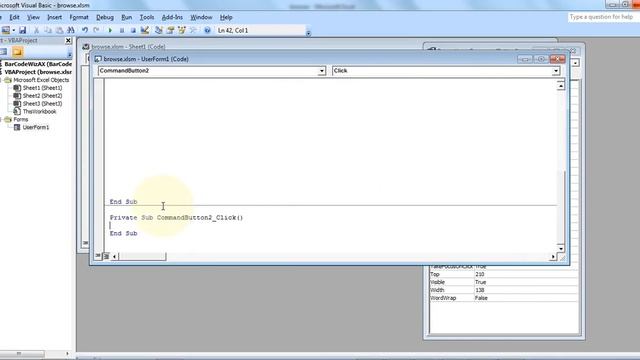Open the Properties Window toolbar icon

tap(171, 30)
